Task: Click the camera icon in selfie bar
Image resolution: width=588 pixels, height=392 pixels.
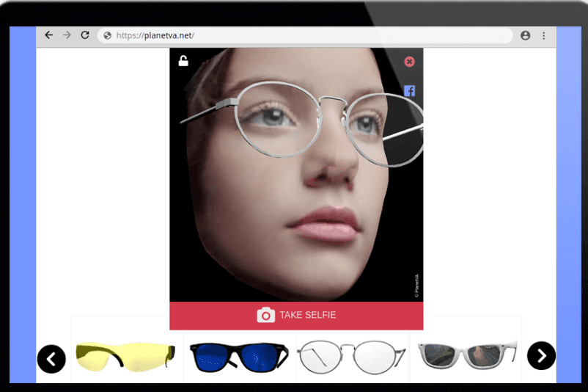Action: click(265, 315)
